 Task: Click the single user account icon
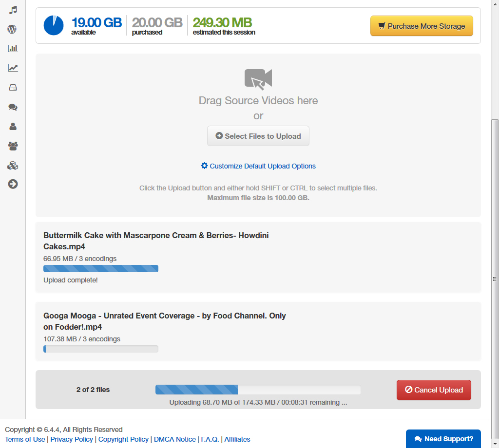tap(13, 127)
